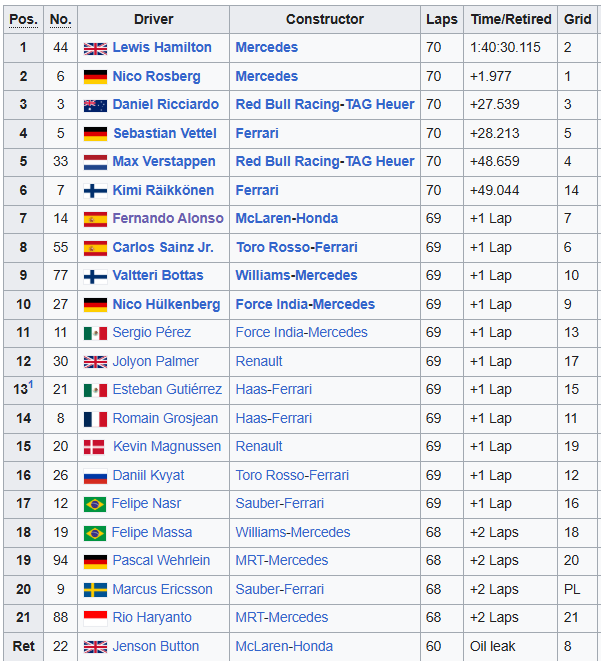Click the UK flag beside Jolyon Palmer
Screen dimensions: 601x661
[95, 362]
